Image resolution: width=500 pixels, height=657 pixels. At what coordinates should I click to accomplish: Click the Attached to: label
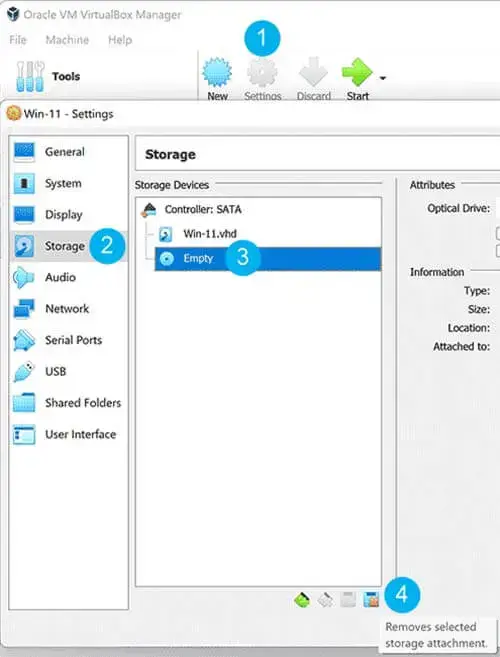(x=461, y=347)
